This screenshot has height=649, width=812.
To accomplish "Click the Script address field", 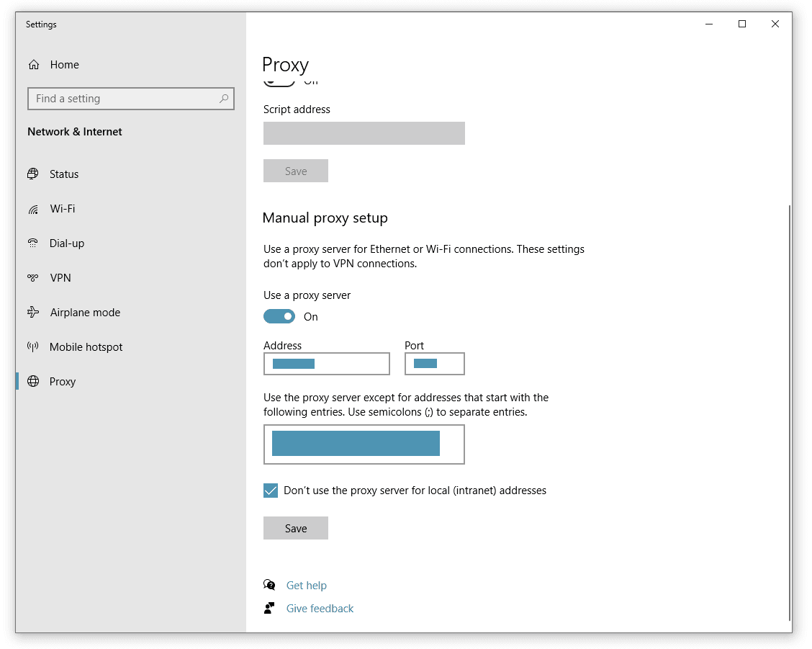I will tap(364, 133).
